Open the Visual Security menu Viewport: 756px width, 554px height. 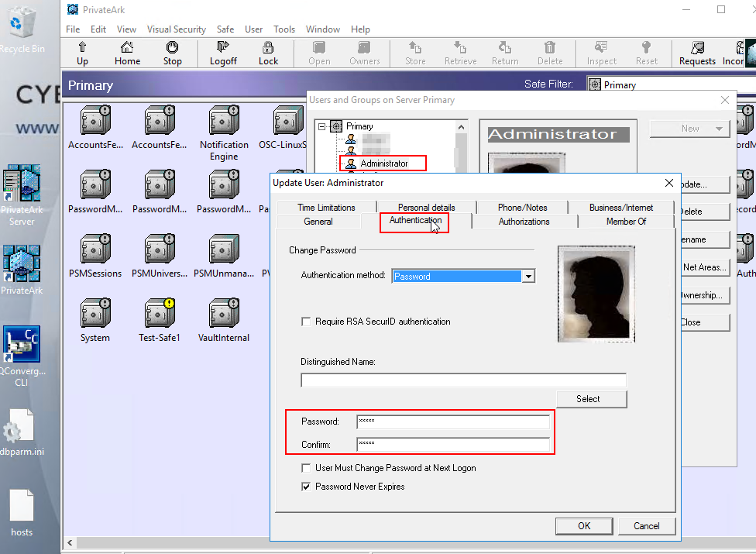pyautogui.click(x=176, y=29)
